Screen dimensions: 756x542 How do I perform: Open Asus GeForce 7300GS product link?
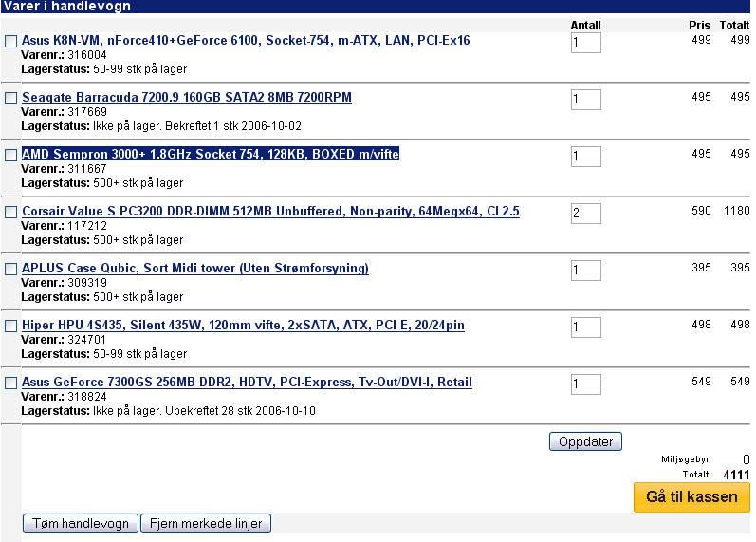pos(247,383)
